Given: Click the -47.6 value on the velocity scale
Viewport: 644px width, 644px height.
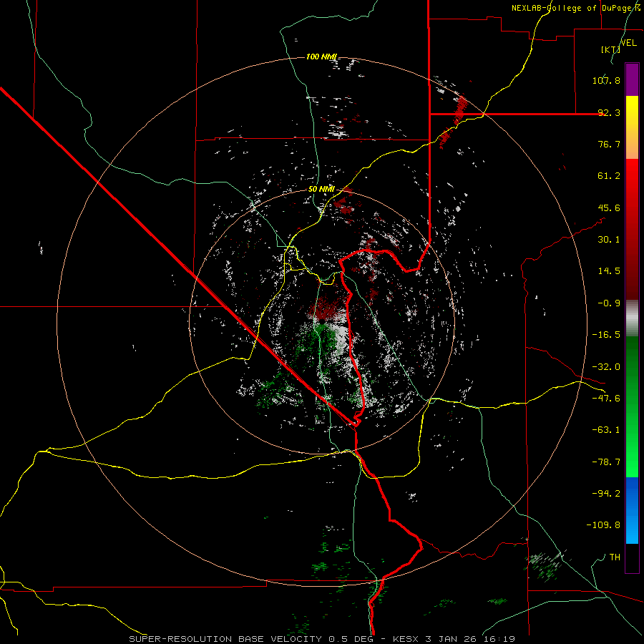Looking at the screenshot, I should pyautogui.click(x=606, y=399).
